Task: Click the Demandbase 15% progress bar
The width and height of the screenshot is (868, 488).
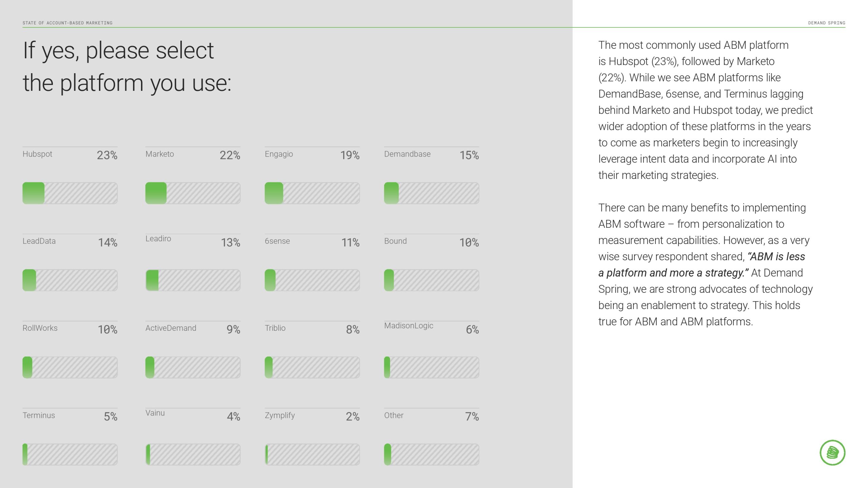Action: [431, 193]
